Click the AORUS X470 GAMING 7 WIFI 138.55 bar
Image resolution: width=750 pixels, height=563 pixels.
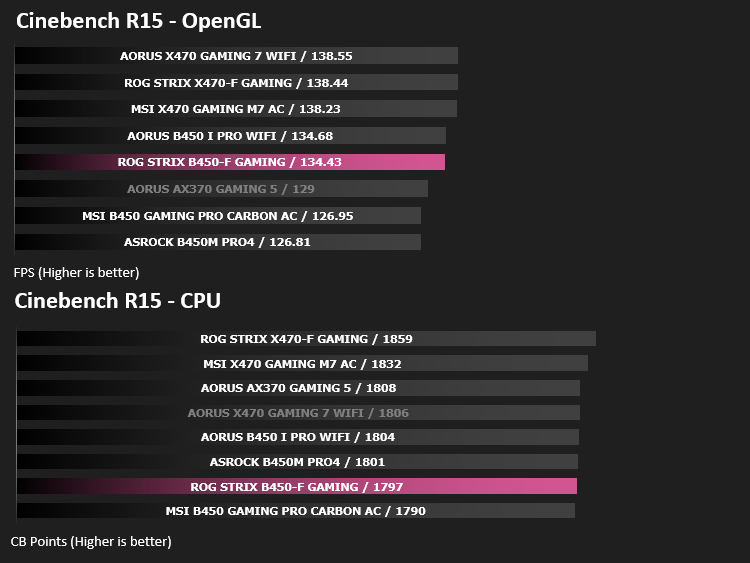click(236, 55)
